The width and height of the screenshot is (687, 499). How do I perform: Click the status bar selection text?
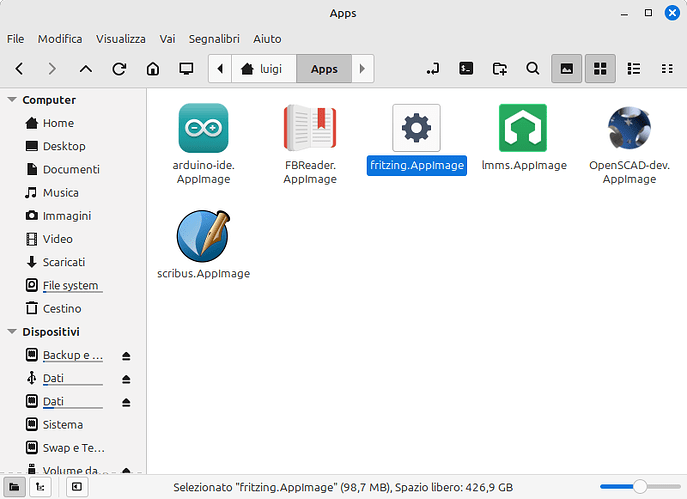pos(343,487)
